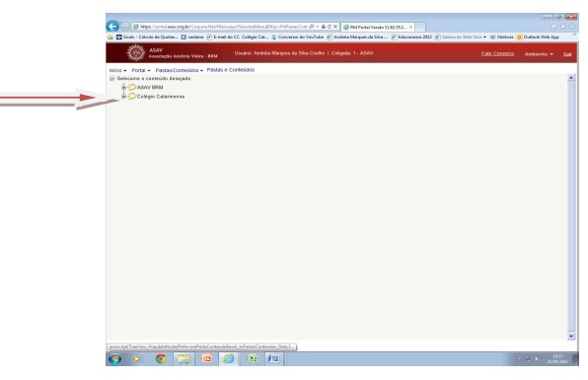Open Windows Explorer folder on taskbar
Viewport: 588px width, 380px height.
[x=184, y=359]
